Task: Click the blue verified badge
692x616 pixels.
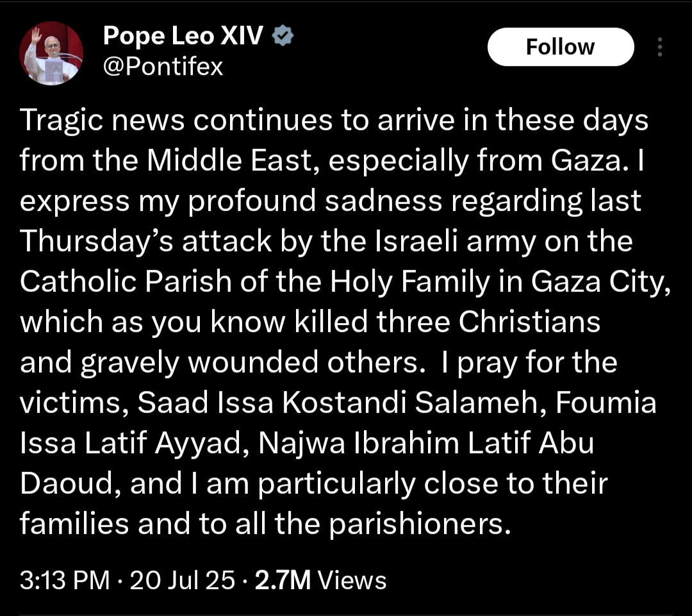Action: [283, 36]
